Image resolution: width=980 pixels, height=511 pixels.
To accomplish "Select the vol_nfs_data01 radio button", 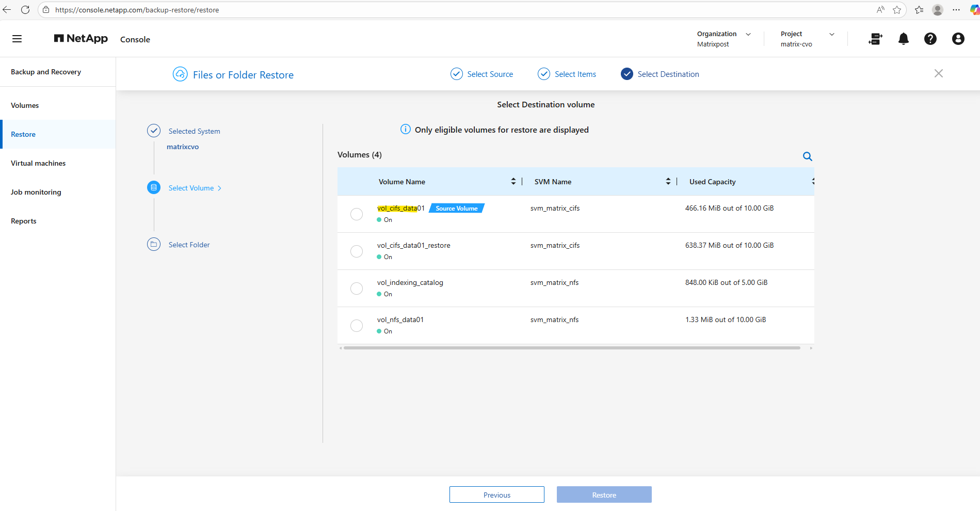I will pyautogui.click(x=357, y=326).
